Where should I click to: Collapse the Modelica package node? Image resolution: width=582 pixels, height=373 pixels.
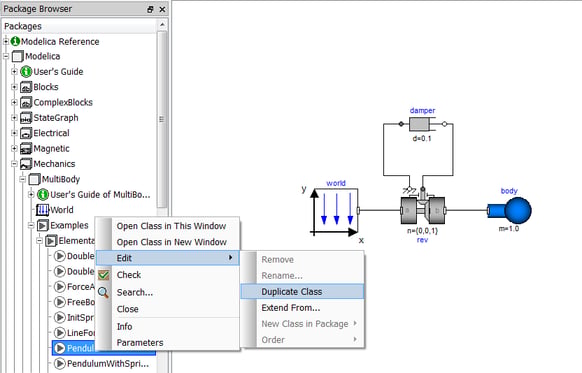6,56
